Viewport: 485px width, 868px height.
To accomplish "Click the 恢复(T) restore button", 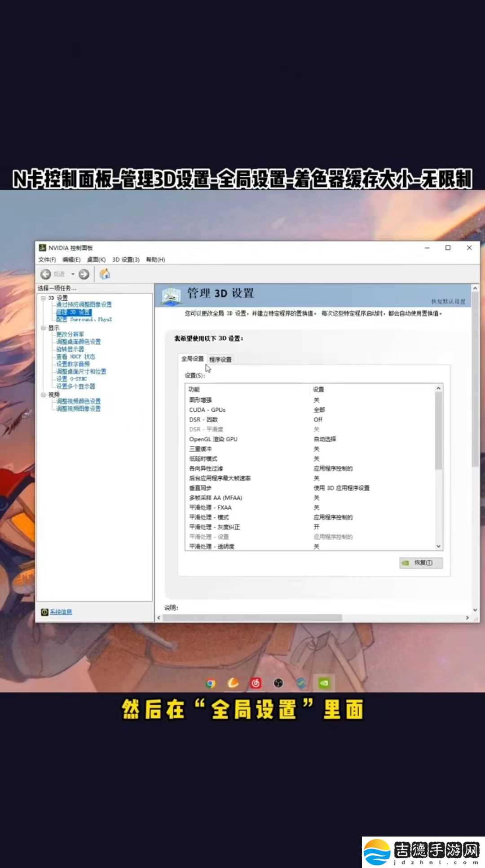I will 421,563.
